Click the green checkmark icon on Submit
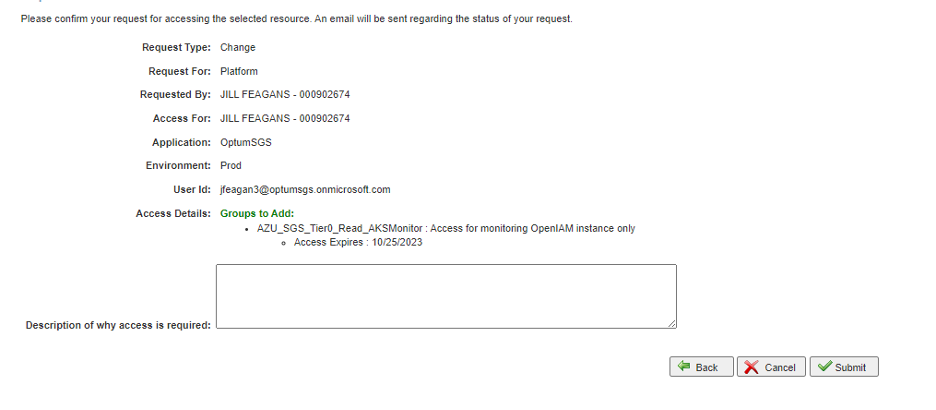This screenshot has height=410, width=936. 824,367
